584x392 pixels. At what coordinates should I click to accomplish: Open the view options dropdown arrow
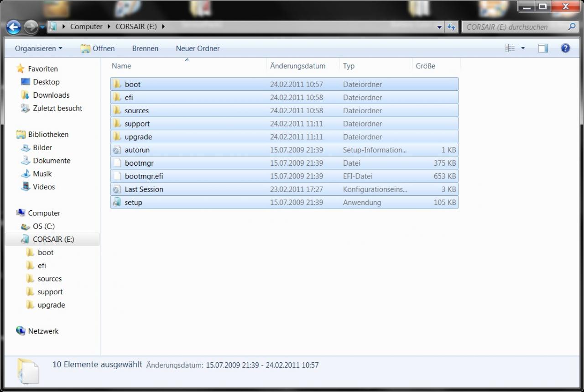[523, 48]
